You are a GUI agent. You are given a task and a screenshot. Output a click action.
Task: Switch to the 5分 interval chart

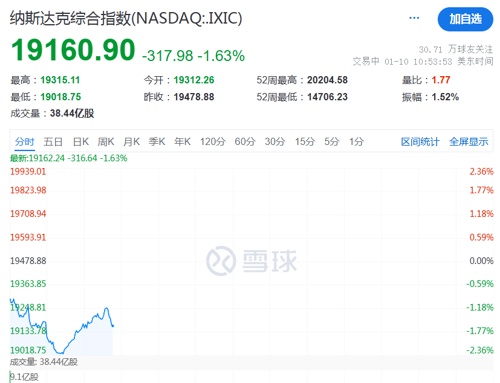click(x=332, y=142)
